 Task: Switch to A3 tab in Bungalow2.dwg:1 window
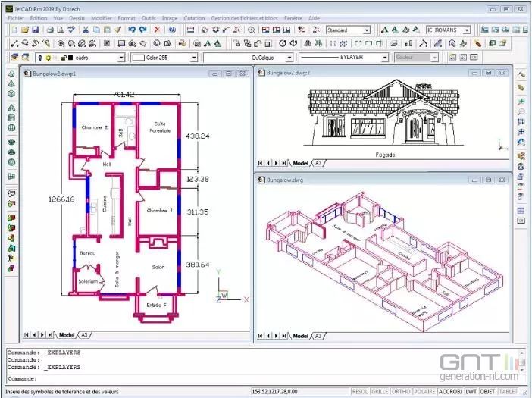(x=84, y=335)
